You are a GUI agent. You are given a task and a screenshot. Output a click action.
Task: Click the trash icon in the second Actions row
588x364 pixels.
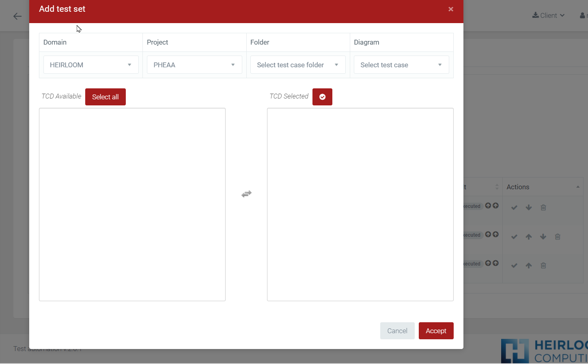pos(558,237)
